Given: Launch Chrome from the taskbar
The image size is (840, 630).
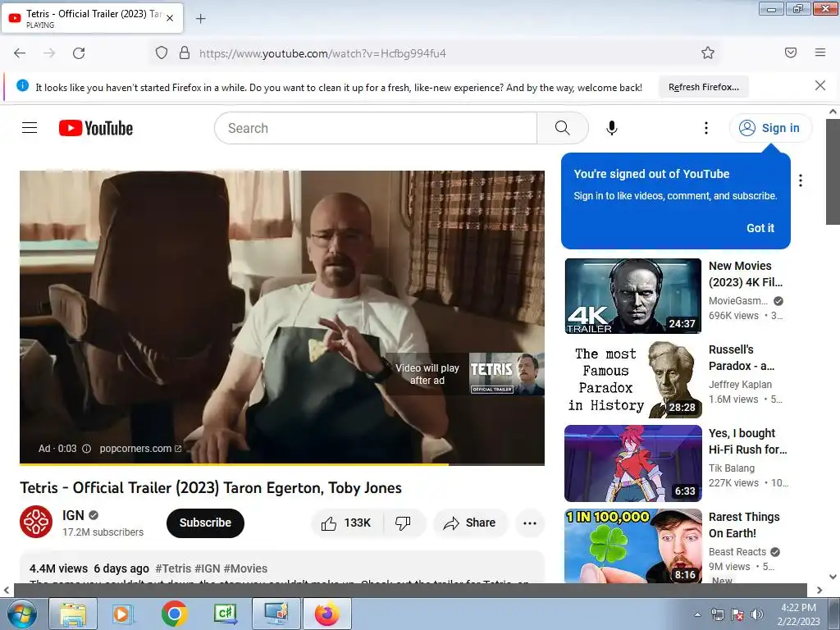Looking at the screenshot, I should pyautogui.click(x=174, y=614).
